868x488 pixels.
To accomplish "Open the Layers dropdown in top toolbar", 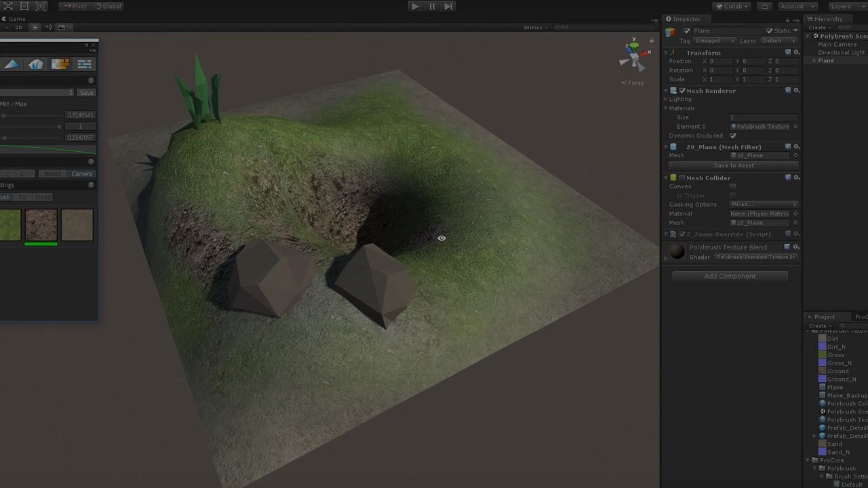I will [844, 6].
